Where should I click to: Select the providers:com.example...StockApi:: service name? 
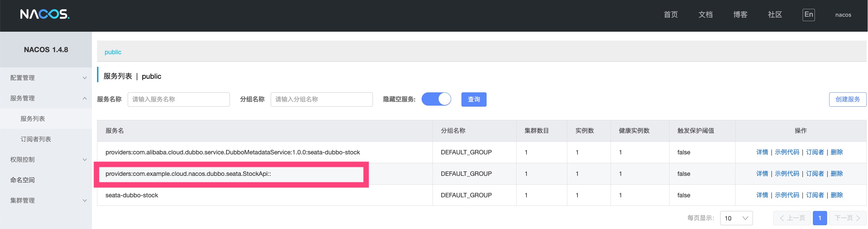188,174
